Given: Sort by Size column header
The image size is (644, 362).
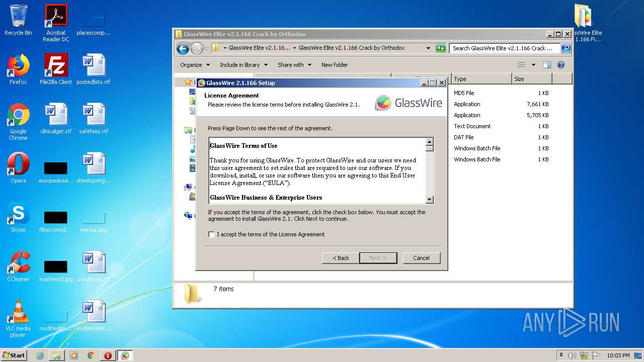Looking at the screenshot, I should [x=532, y=79].
